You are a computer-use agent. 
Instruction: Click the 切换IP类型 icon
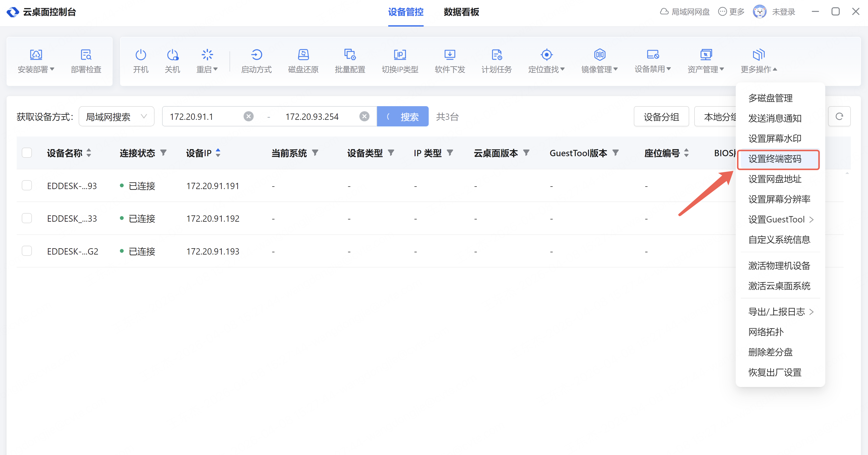(x=400, y=55)
